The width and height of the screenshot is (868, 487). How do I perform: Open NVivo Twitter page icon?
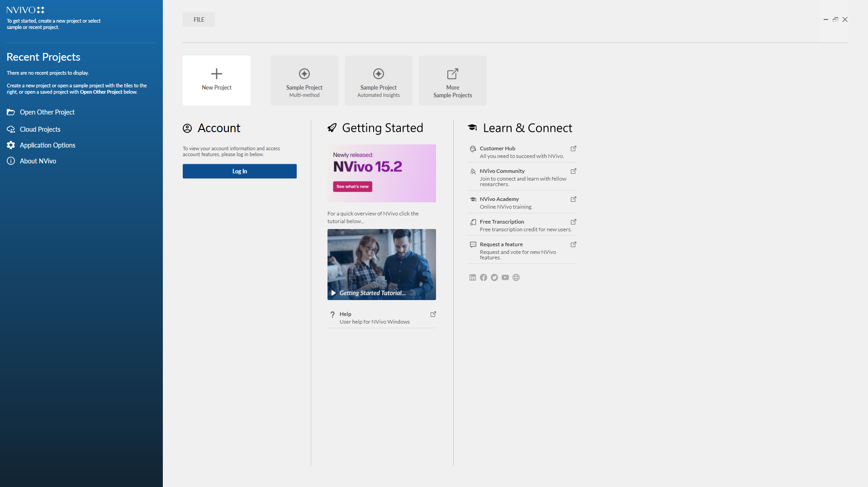coord(494,277)
